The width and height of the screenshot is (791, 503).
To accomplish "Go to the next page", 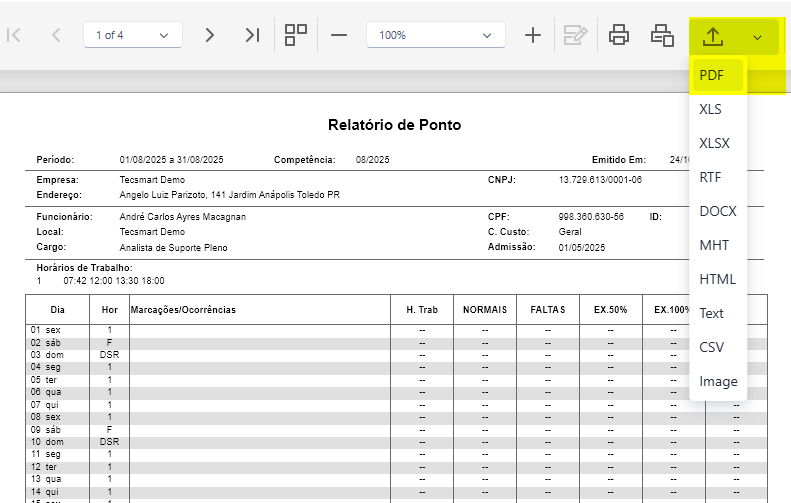I will [x=209, y=35].
